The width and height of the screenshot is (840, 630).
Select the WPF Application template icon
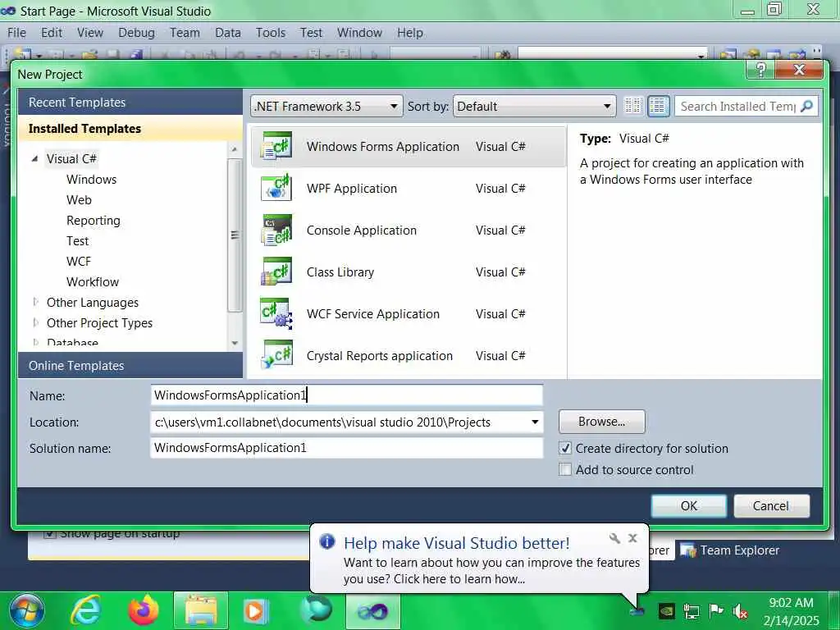276,188
